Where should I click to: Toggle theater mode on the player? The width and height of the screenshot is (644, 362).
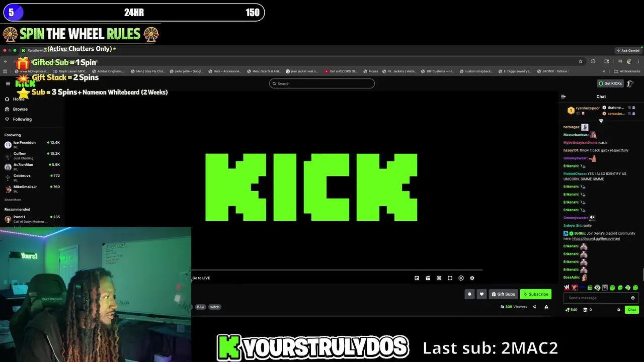(x=439, y=278)
